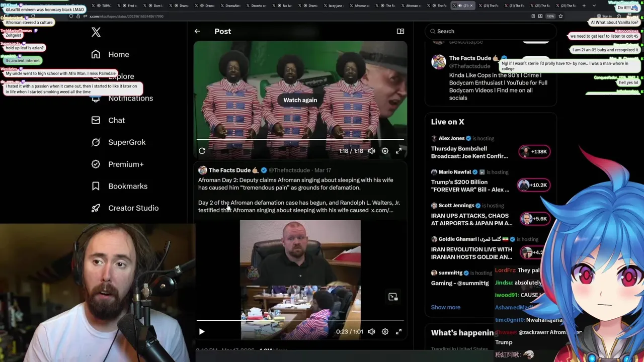Click the X logo in the sidebar
This screenshot has width=644, height=362.
click(x=96, y=33)
